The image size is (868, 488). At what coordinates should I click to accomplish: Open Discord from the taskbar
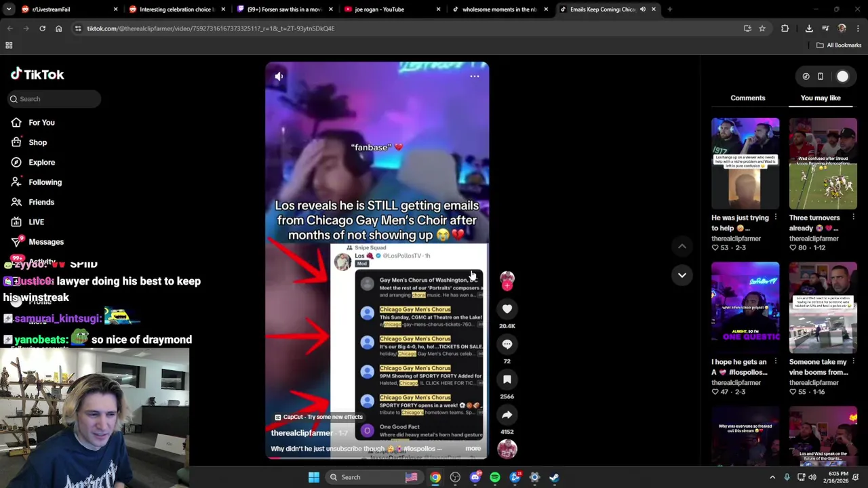(475, 477)
